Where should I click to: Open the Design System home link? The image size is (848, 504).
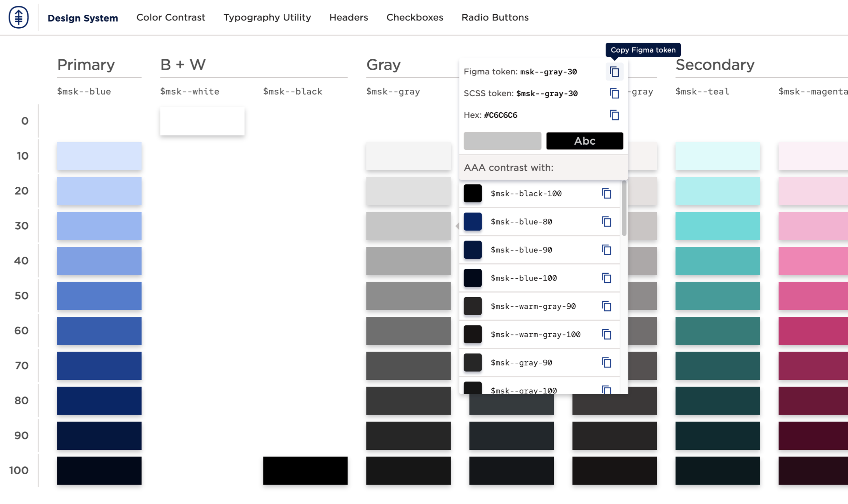click(83, 18)
